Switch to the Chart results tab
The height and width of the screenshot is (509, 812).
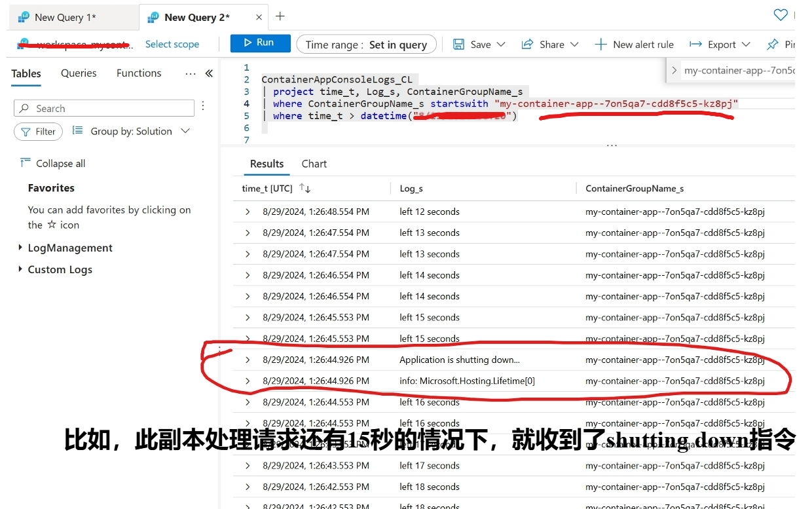tap(314, 164)
